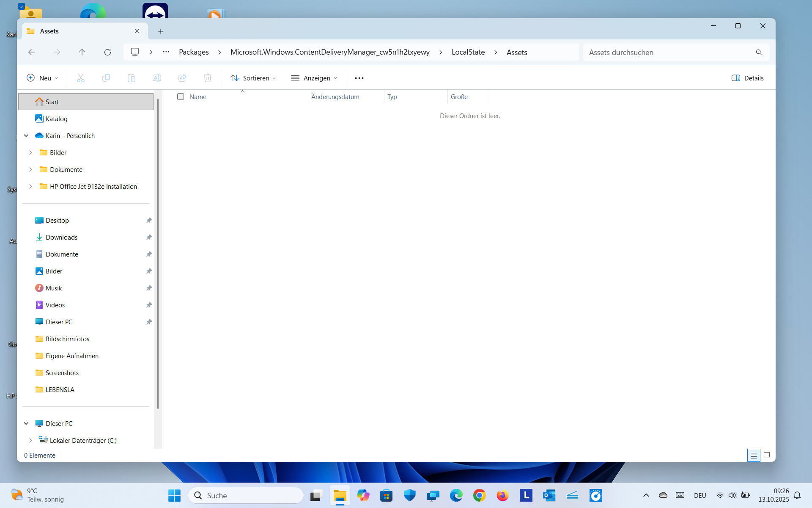This screenshot has height=508, width=812.
Task: Collapse the Karin – Persönlich tree node
Action: pyautogui.click(x=26, y=135)
